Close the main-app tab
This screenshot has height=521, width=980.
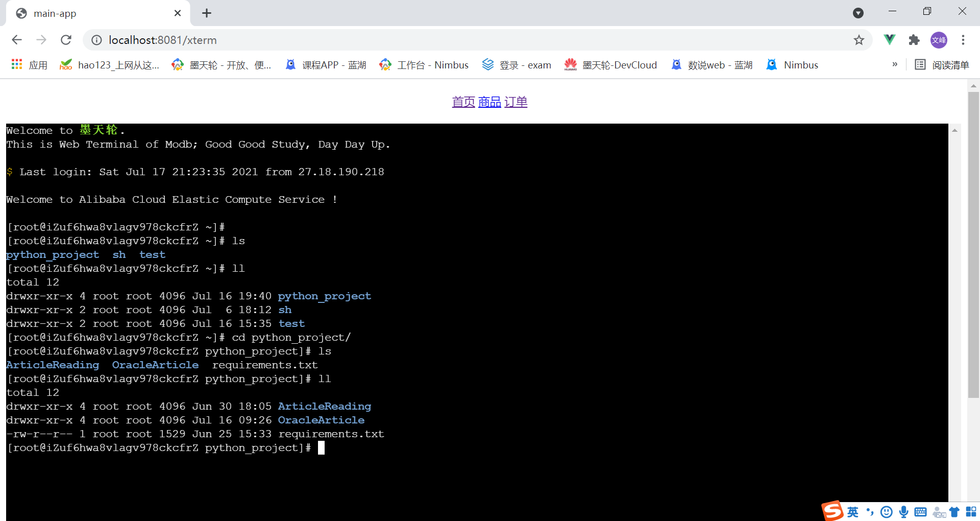tap(178, 13)
